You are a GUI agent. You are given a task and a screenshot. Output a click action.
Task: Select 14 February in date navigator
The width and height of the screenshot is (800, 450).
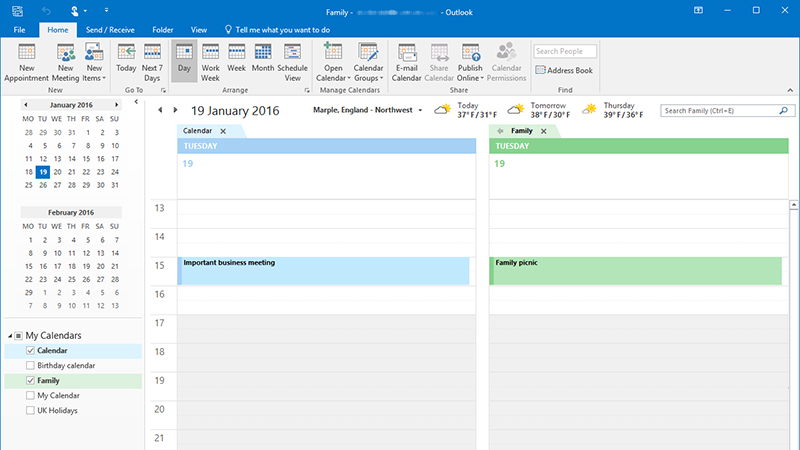[x=115, y=253]
